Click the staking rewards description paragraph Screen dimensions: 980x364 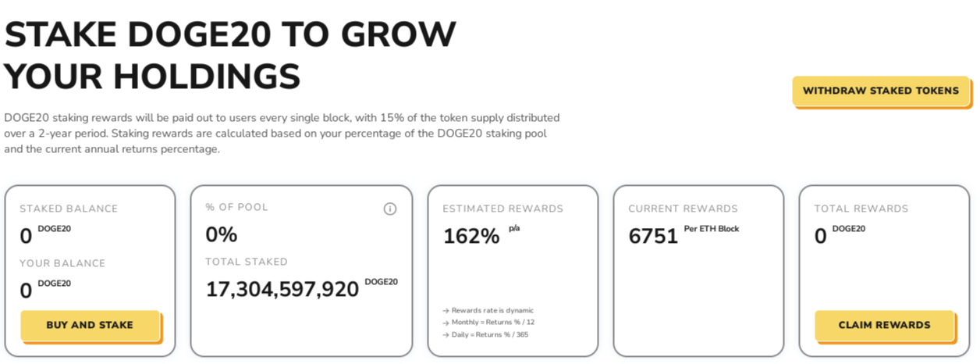pyautogui.click(x=282, y=134)
